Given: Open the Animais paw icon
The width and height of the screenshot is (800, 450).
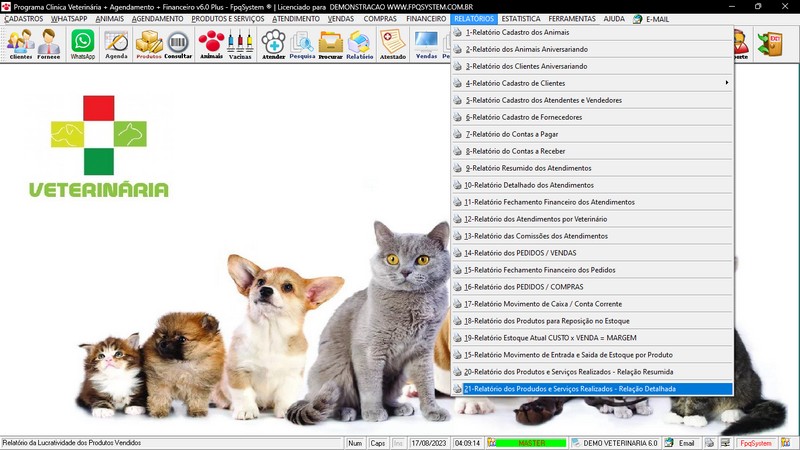Looking at the screenshot, I should tap(211, 44).
